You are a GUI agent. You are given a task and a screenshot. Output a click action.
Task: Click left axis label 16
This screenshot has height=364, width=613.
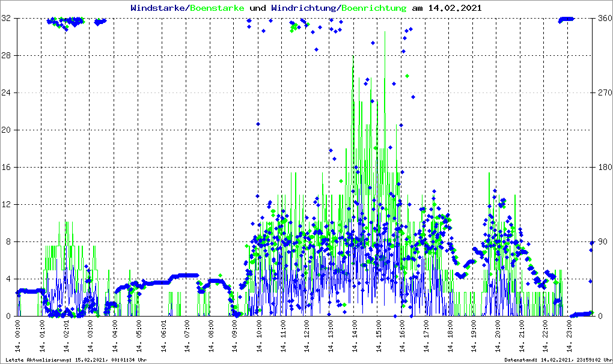[x=6, y=167]
